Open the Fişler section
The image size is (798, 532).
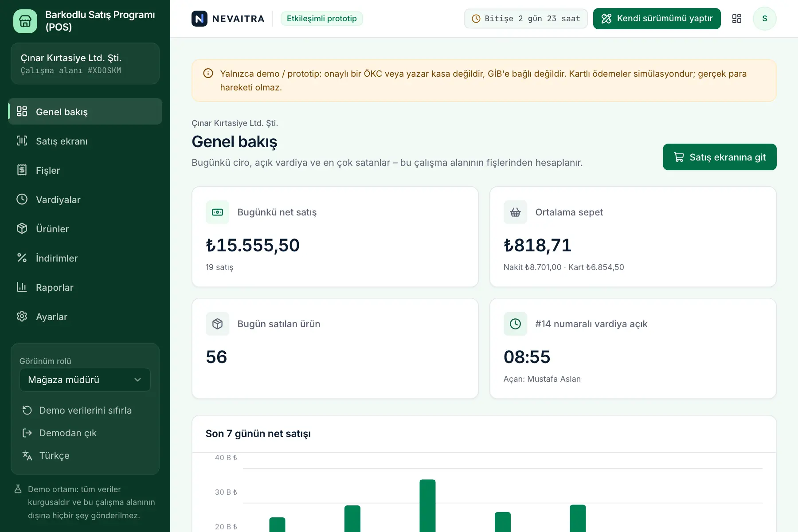[85, 170]
